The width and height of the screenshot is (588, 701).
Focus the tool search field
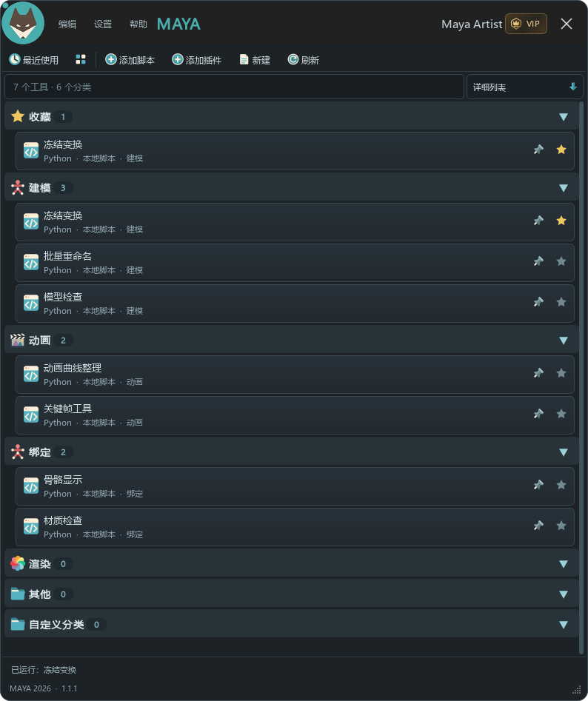[234, 87]
